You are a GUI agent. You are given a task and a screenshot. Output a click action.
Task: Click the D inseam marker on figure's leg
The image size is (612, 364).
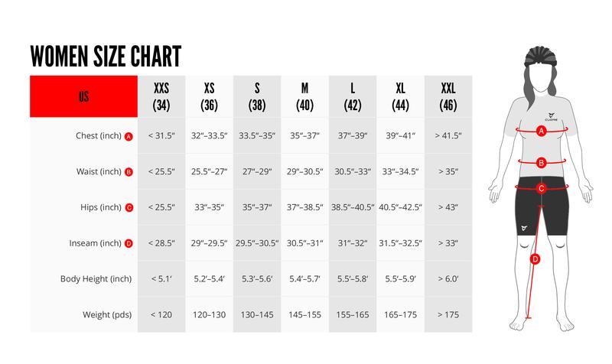click(x=535, y=259)
